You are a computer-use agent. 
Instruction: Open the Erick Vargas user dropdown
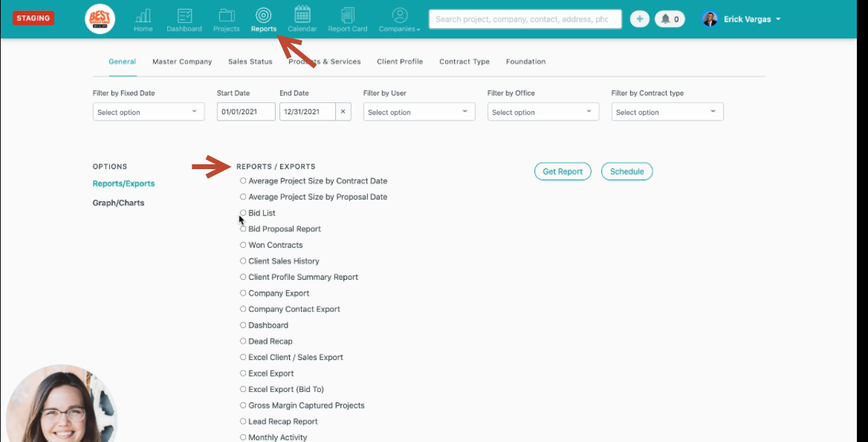pyautogui.click(x=752, y=19)
